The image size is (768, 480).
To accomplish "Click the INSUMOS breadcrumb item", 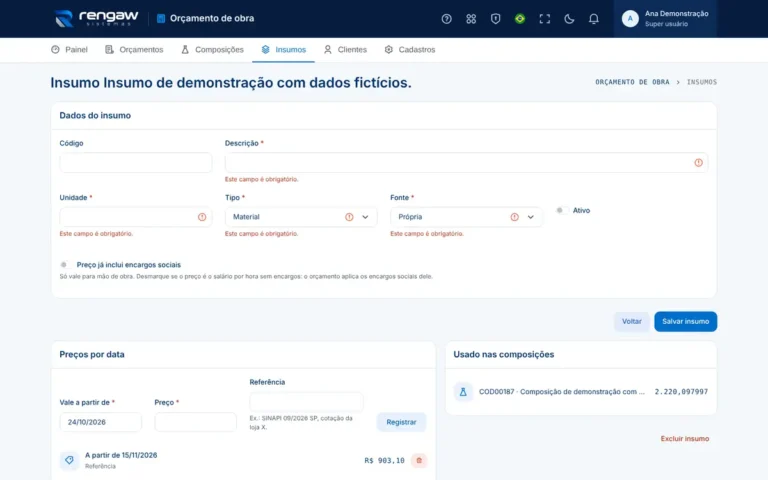I will 701,82.
